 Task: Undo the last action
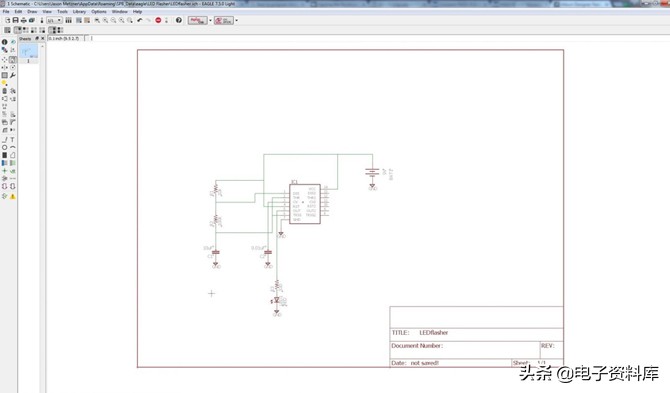pyautogui.click(x=139, y=20)
